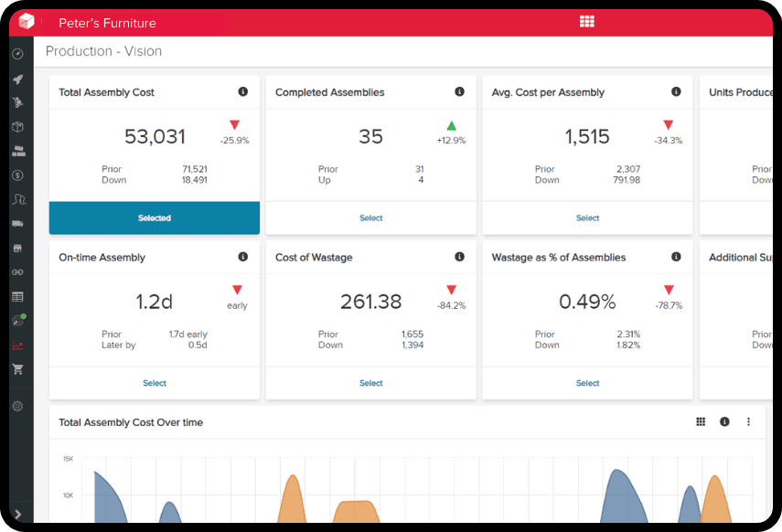Show info for Wastage as % of Assemblies
Screen dimensions: 782x532
676,257
